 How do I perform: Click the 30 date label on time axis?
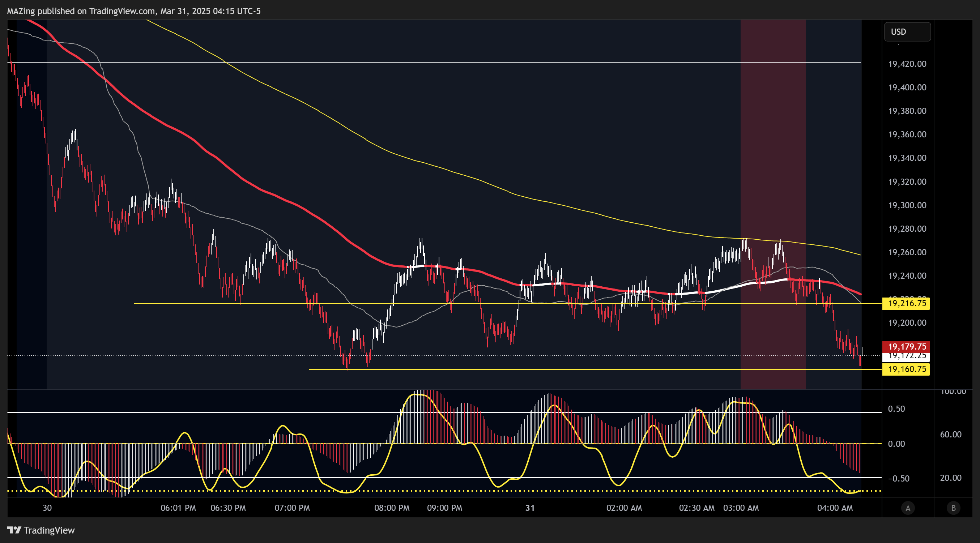click(x=47, y=508)
